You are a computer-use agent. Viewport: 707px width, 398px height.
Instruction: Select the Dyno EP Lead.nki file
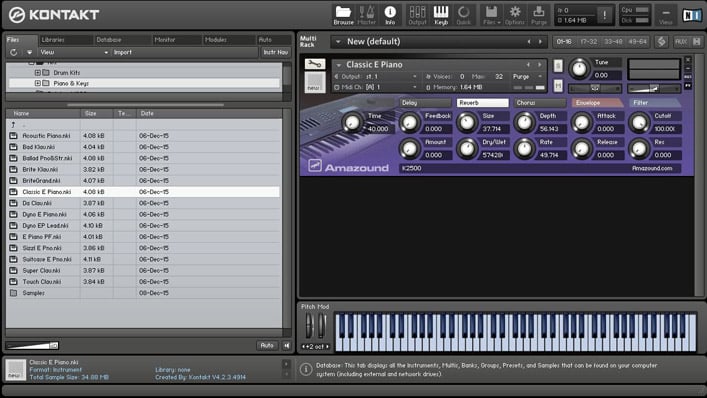click(x=143, y=225)
